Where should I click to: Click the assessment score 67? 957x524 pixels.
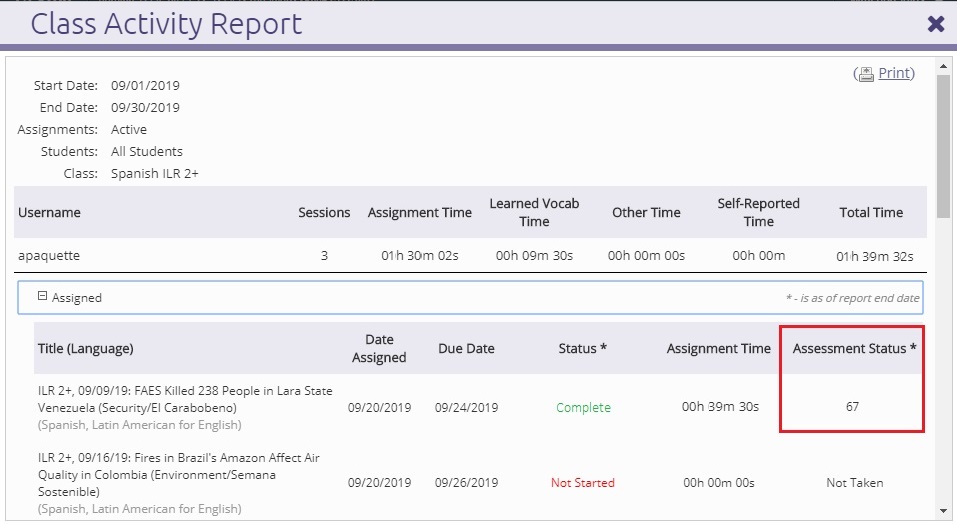851,407
